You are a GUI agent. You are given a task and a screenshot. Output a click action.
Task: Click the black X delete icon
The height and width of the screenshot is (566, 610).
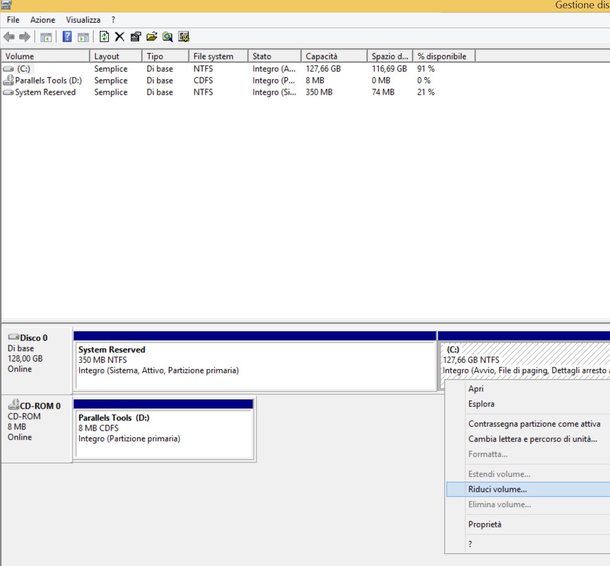coord(119,37)
